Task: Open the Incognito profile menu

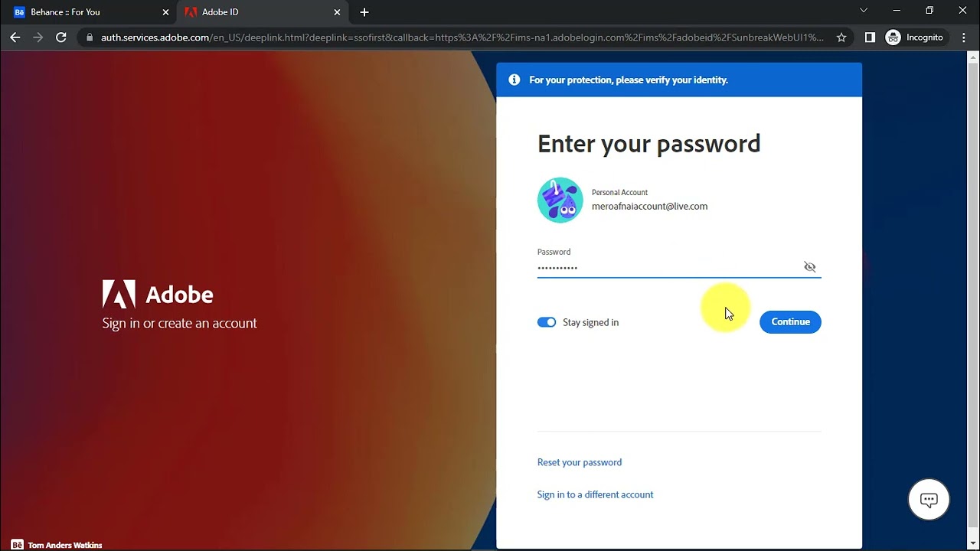Action: click(x=915, y=37)
